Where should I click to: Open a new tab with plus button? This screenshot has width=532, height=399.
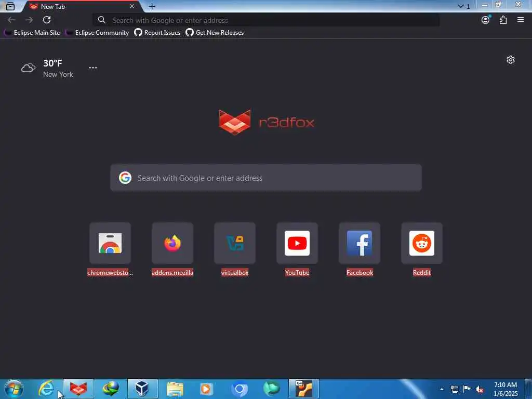[152, 6]
